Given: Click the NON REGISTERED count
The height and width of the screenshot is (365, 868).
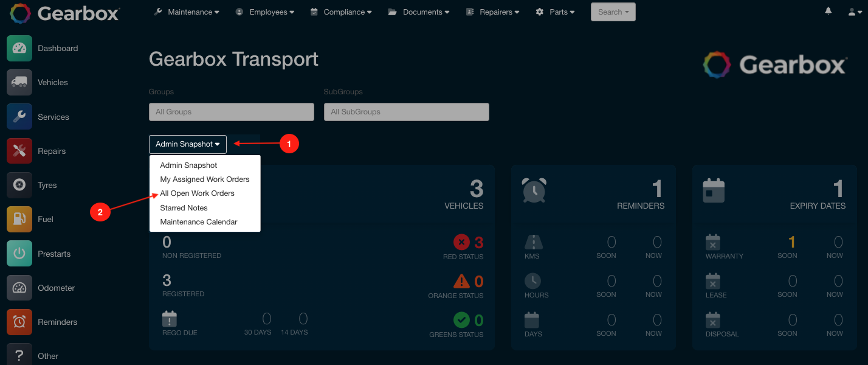Looking at the screenshot, I should [x=167, y=242].
